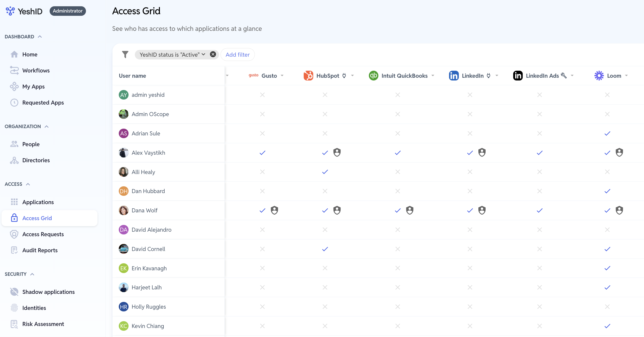Viewport: 644px width, 337px height.
Task: Open the Gusto column dropdown arrow
Action: tap(282, 76)
